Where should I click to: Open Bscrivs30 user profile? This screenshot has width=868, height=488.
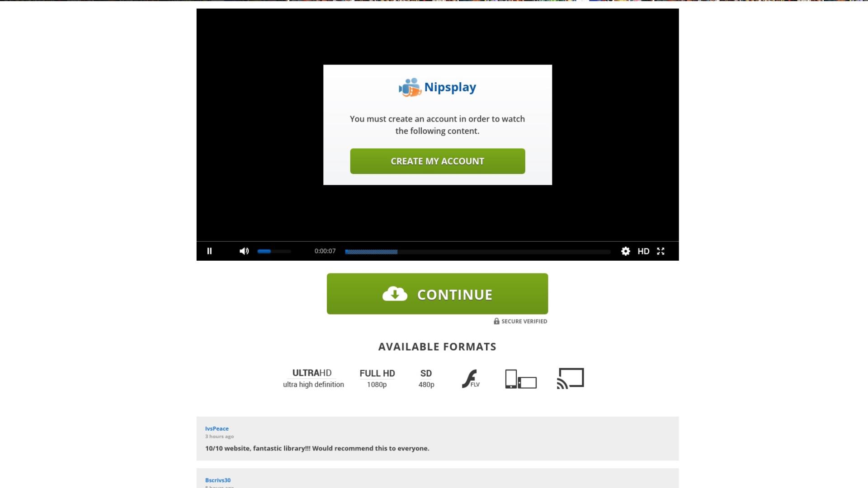click(218, 480)
